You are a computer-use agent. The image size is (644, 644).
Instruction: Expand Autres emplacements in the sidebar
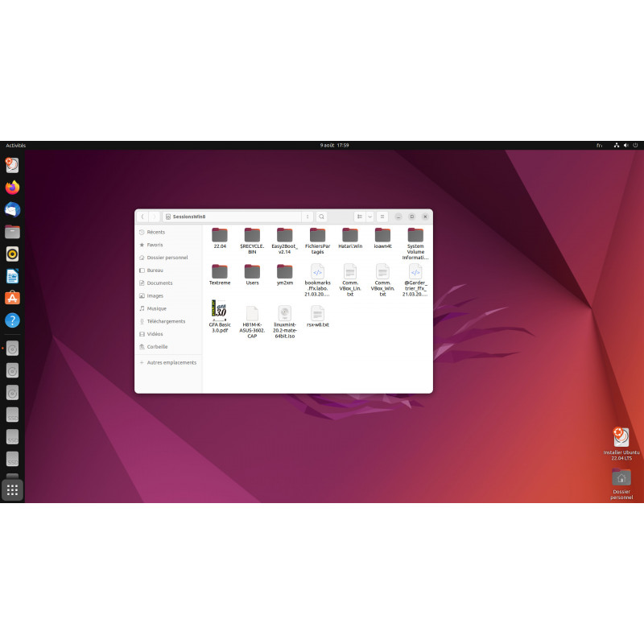170,362
